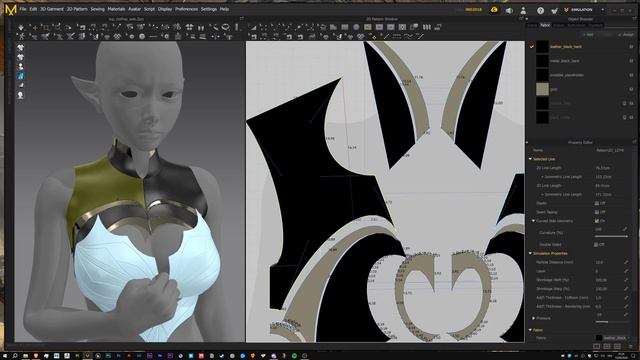Click the Windows taskbar search icon
Image resolution: width=640 pixels, height=360 pixels.
click(15, 356)
